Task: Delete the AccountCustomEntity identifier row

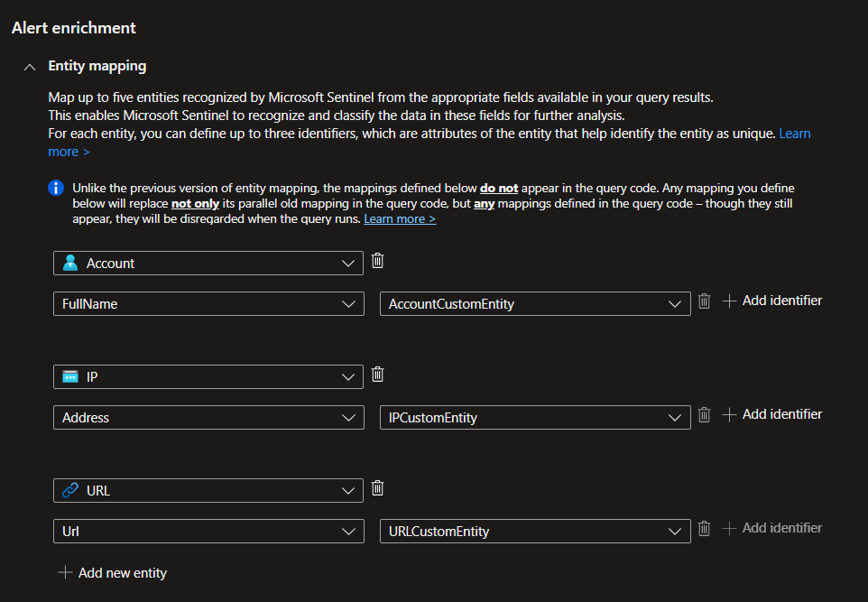Action: point(704,301)
